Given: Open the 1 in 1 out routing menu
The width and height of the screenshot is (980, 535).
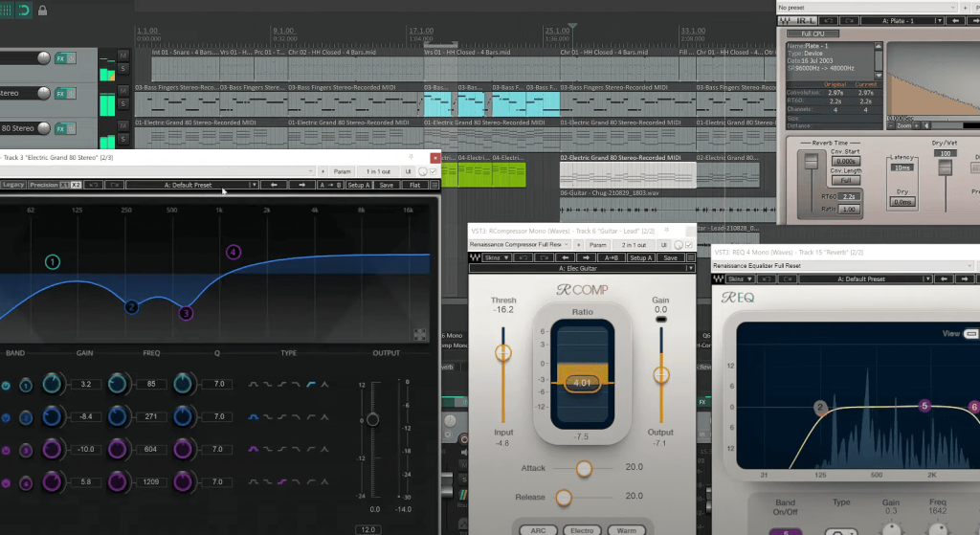Looking at the screenshot, I should (378, 171).
